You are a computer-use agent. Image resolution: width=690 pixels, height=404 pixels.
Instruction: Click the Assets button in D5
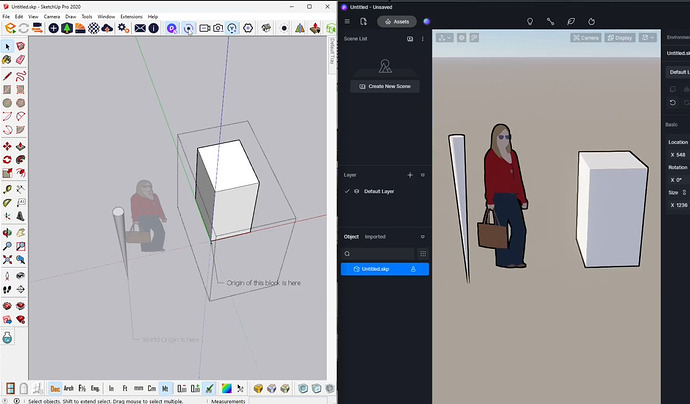point(397,21)
